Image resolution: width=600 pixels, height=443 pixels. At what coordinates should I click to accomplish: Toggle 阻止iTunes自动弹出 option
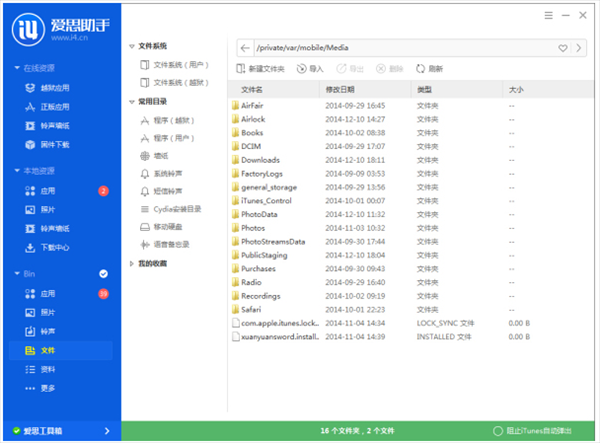(x=533, y=431)
